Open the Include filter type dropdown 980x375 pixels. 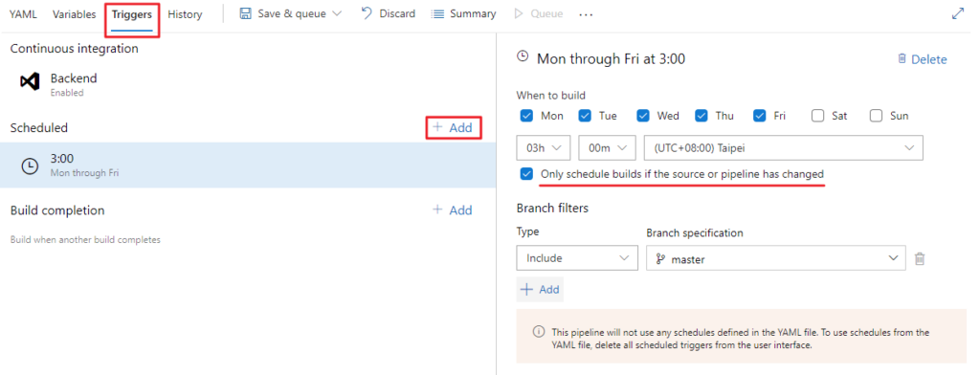pos(577,258)
